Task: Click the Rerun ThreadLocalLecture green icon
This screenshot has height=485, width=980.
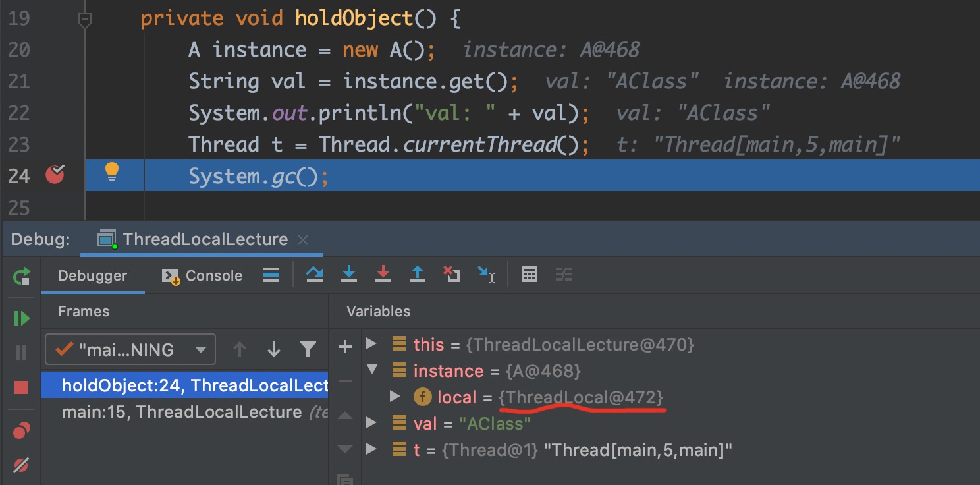Action: pos(22,276)
